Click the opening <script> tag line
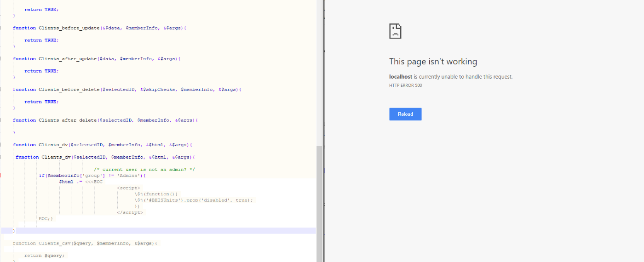Screen dimensions: 644x262 pos(129,188)
